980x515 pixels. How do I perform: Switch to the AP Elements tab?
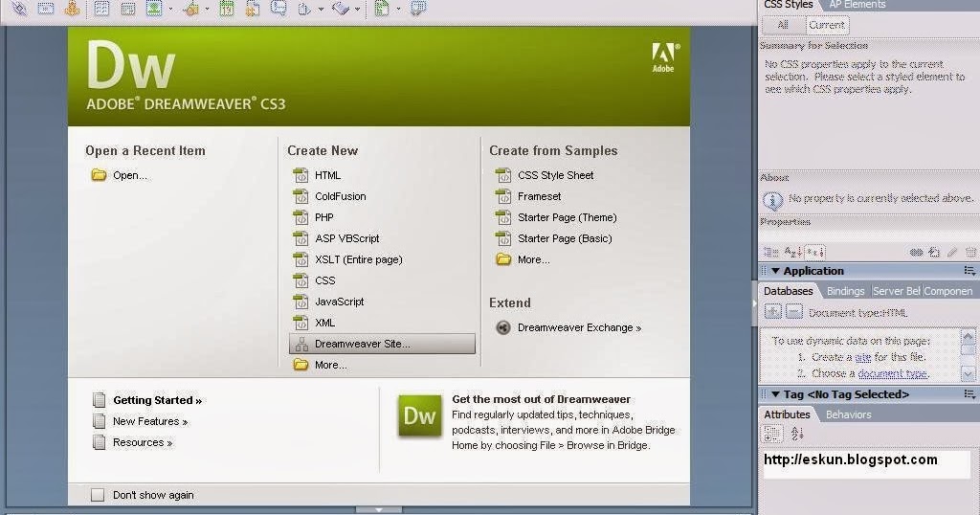coord(857,5)
